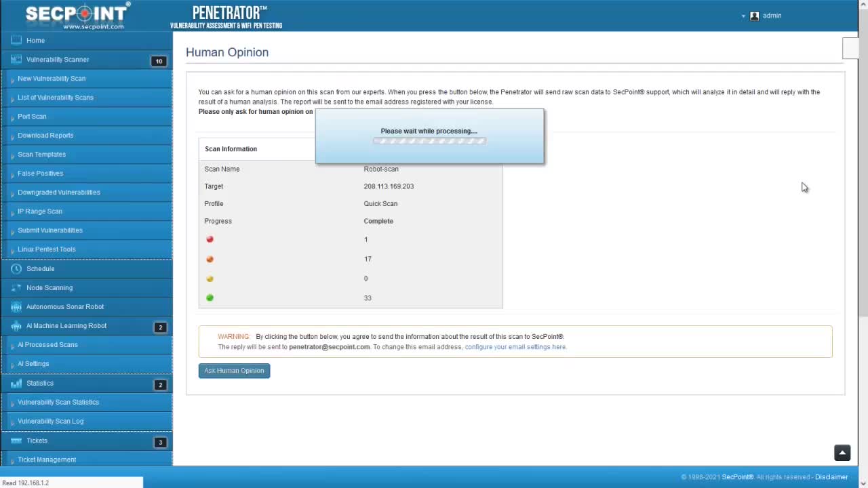Click the Node Scanning icon

[16, 287]
